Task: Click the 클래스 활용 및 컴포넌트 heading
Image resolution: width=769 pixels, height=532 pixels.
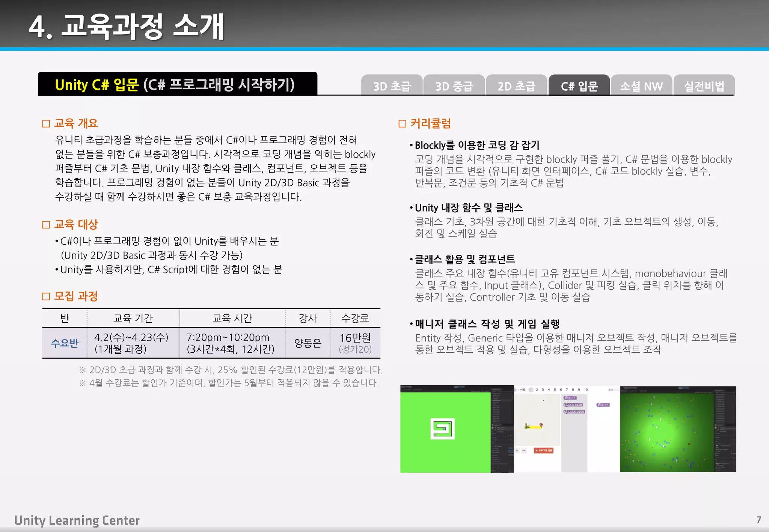Action: pos(465,259)
